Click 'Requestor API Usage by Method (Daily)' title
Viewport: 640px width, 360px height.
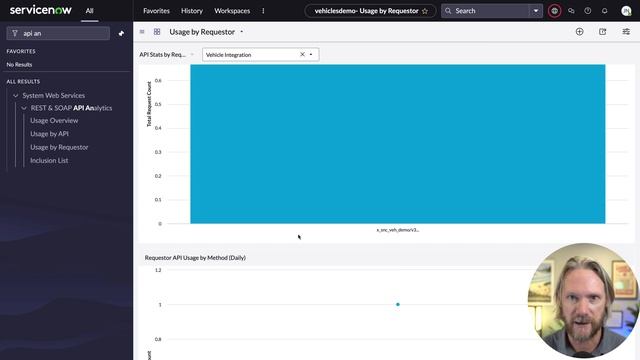click(195, 258)
